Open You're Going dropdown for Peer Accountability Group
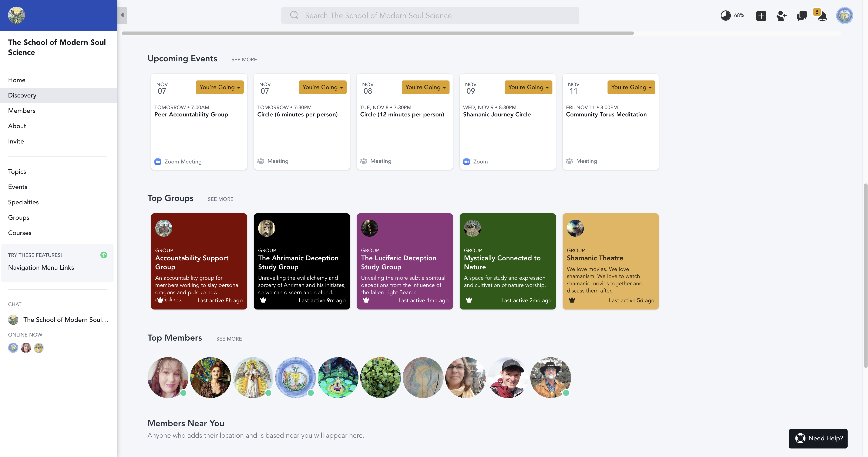 point(219,87)
